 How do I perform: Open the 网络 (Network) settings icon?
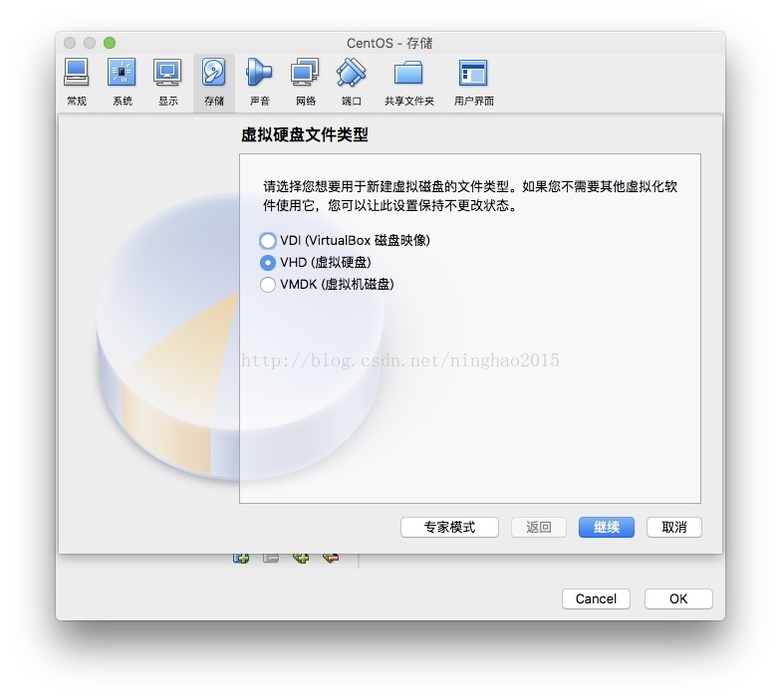[x=305, y=82]
